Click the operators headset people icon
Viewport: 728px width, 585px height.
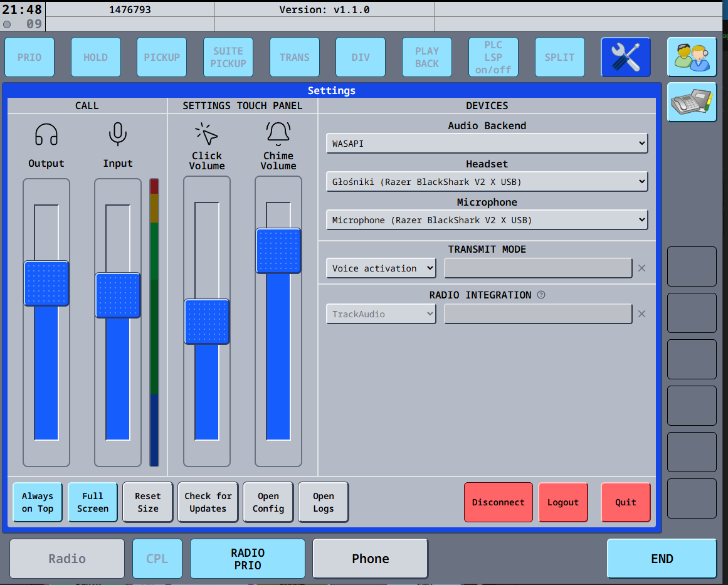point(692,57)
